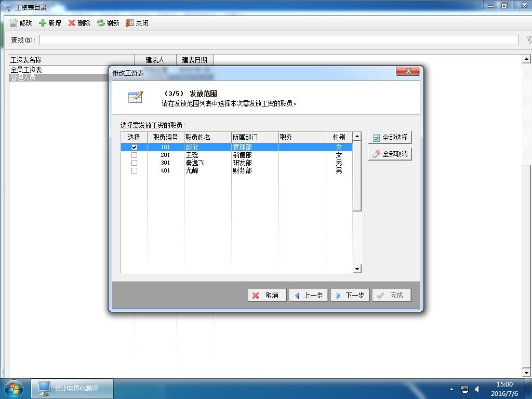Image resolution: width=532 pixels, height=399 pixels.
Task: Click employee name 秦逸飞
Action: point(195,163)
